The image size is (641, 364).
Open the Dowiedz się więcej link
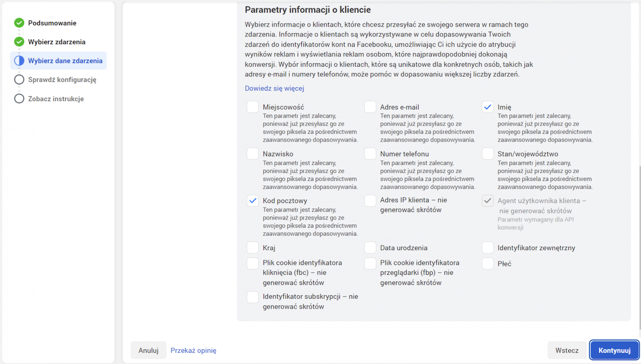274,88
